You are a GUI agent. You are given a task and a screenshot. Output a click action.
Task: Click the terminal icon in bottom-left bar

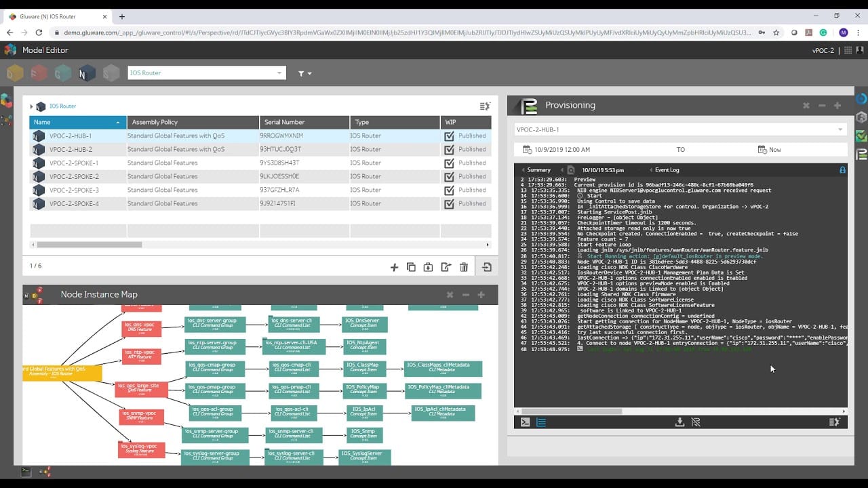26,471
